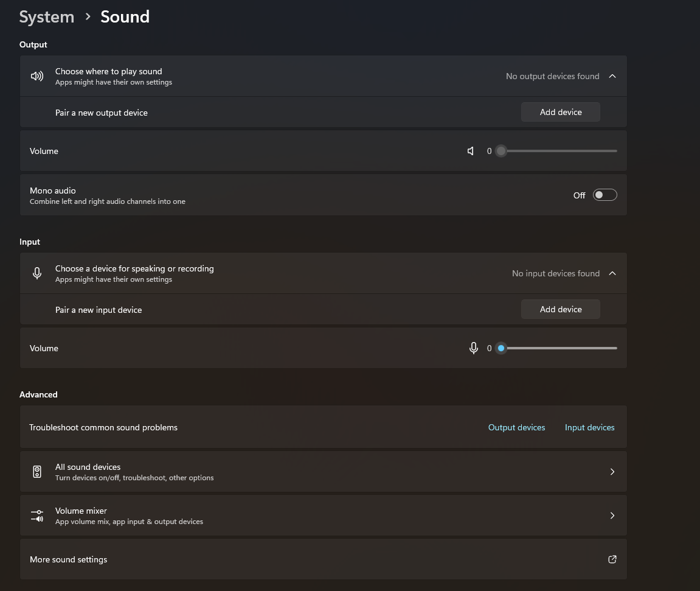
Task: Collapse the input devices section
Action: coord(612,273)
